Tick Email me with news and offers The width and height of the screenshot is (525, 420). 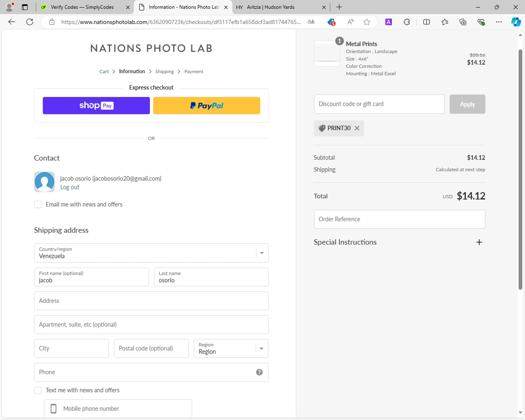coord(38,204)
